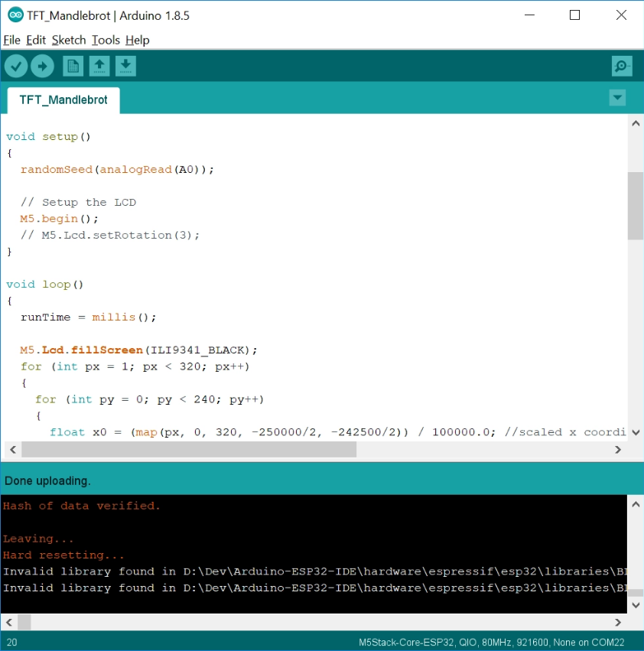Open the tab options dropdown arrow
This screenshot has width=644, height=651.
(x=617, y=98)
